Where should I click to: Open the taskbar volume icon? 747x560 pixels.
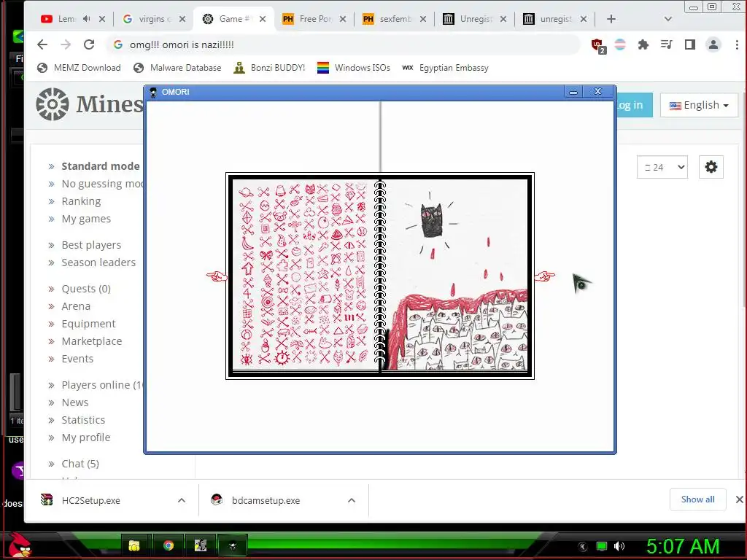(619, 546)
